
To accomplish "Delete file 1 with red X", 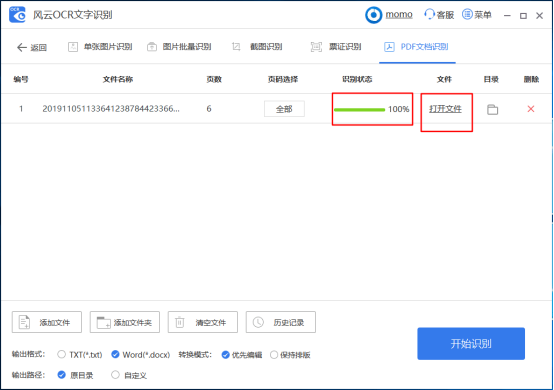I will point(531,109).
